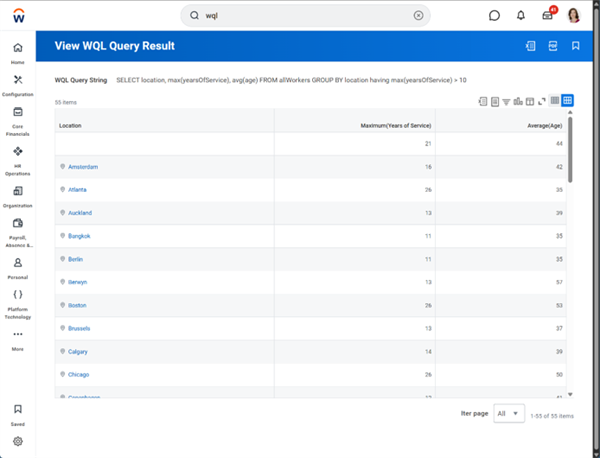Sort by Average(Age) column header
Viewport: 600px width, 458px height.
click(x=545, y=126)
